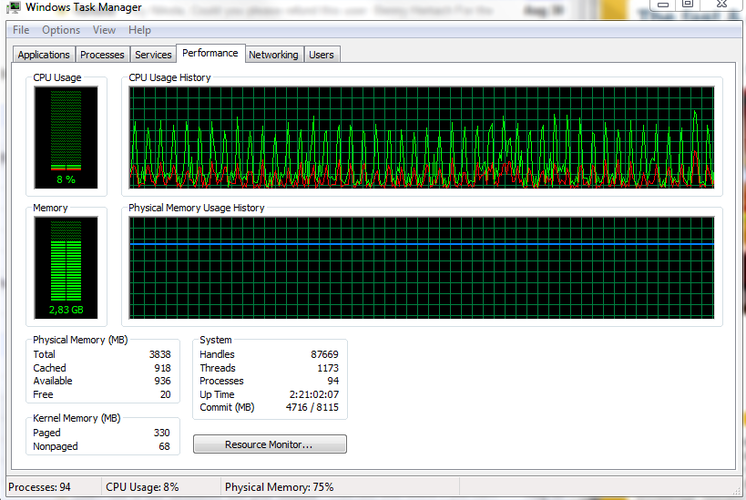Click the Available memory value 936

[x=162, y=381]
